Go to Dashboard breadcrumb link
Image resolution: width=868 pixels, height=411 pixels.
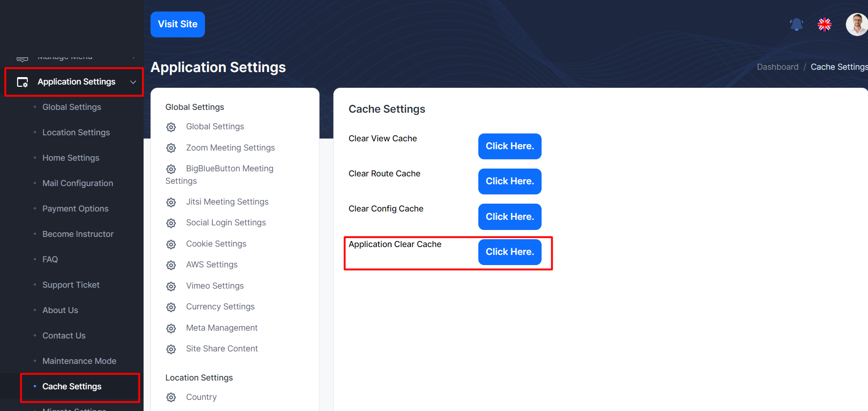coord(778,67)
